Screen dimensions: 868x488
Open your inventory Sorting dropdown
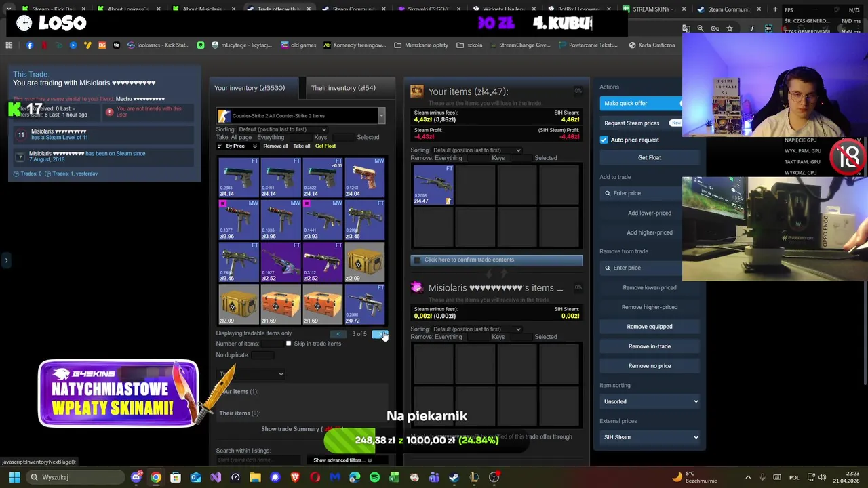click(283, 129)
